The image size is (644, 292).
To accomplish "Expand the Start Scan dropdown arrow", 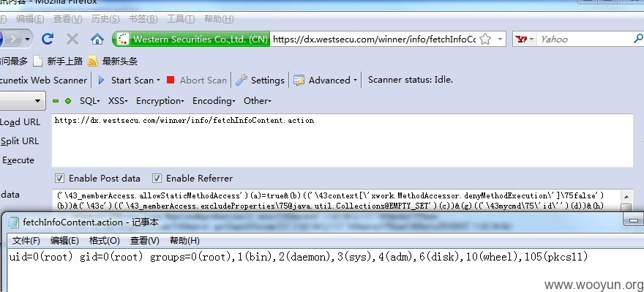I will 158,81.
